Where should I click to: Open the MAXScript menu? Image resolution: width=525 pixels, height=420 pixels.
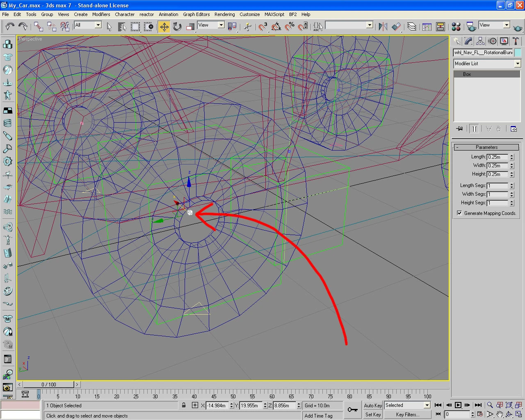(274, 14)
